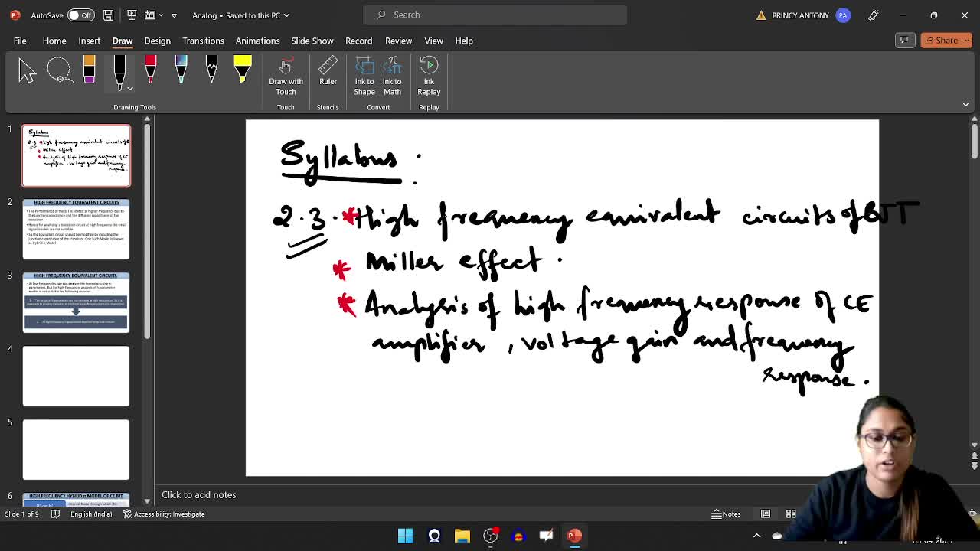980x551 pixels.
Task: Pick the red pen tool
Action: click(150, 70)
